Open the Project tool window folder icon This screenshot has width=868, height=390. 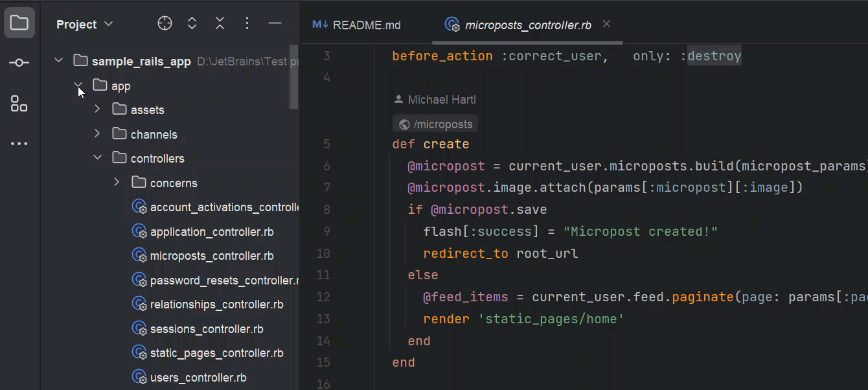pyautogui.click(x=19, y=21)
